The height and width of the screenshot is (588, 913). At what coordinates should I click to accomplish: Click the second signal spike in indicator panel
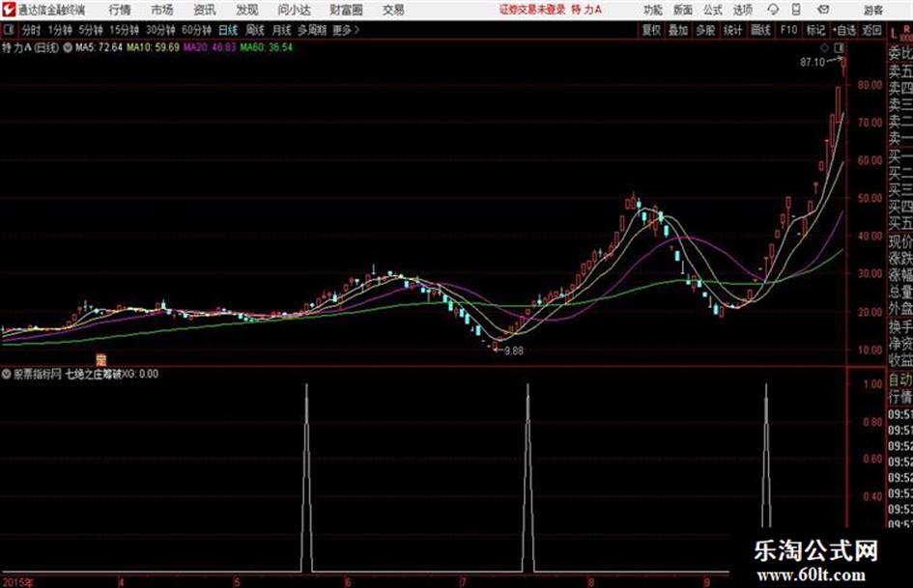click(x=528, y=477)
